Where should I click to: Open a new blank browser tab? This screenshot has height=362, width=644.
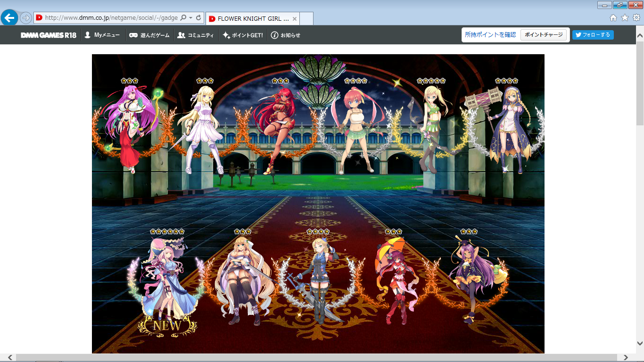click(x=306, y=19)
